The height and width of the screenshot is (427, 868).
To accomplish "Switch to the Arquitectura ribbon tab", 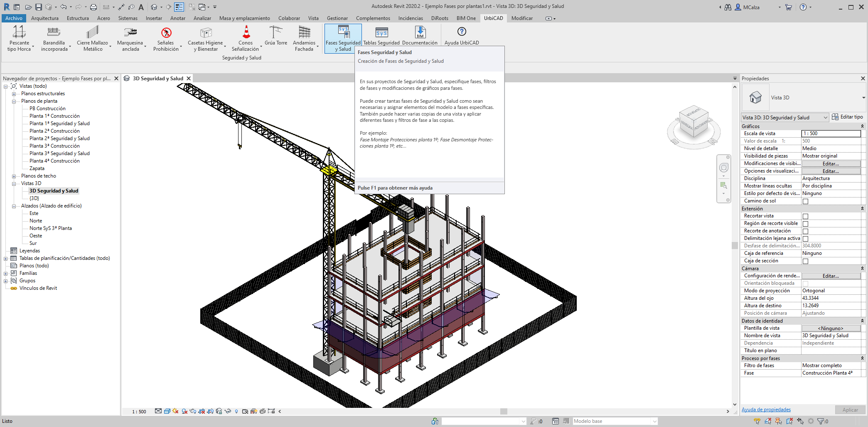I will click(44, 18).
